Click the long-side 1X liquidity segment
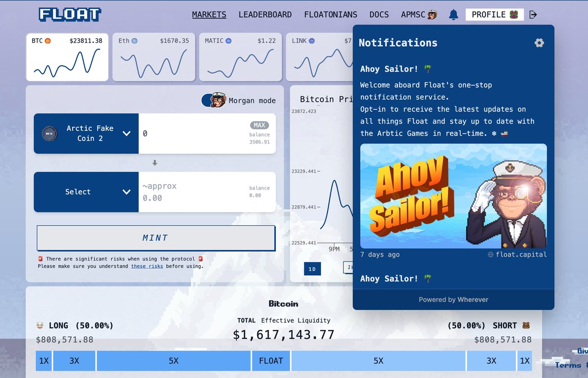This screenshot has height=378, width=588. click(x=44, y=361)
